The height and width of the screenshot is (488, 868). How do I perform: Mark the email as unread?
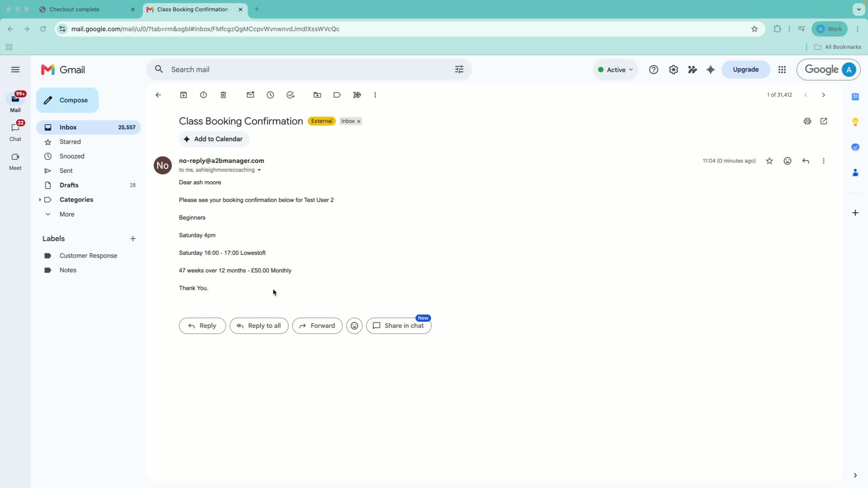(250, 95)
